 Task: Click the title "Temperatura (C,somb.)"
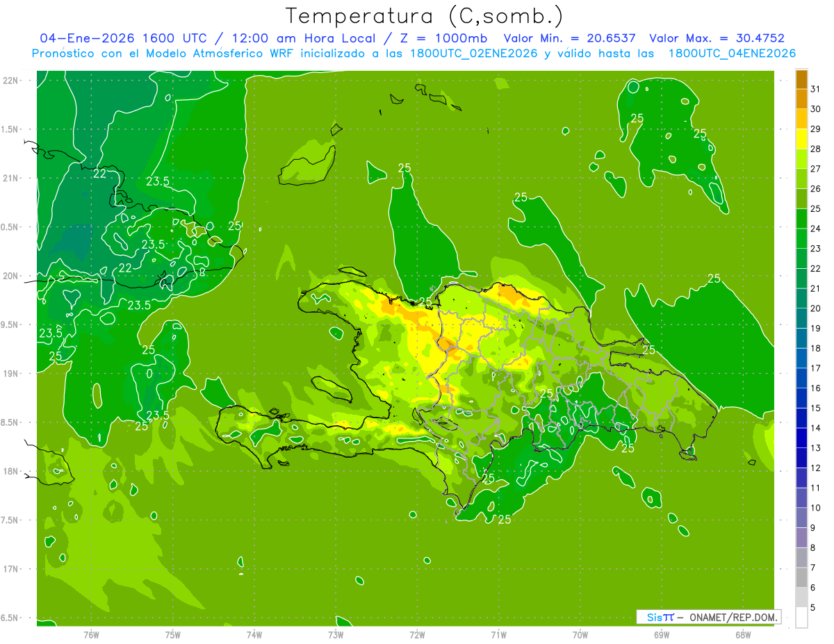[x=425, y=16]
